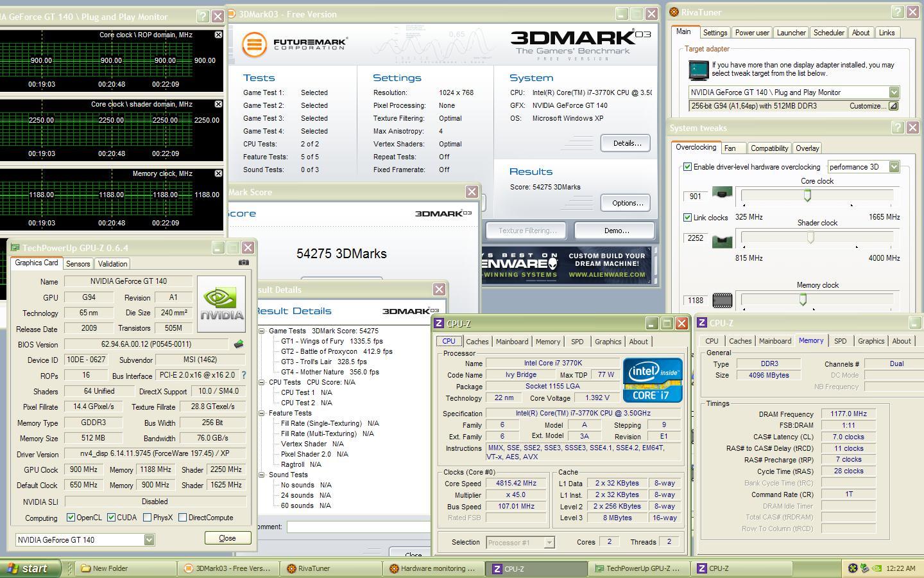Open the performance 3D mode dropdown
Viewport: 924px width, 578px height.
point(894,167)
